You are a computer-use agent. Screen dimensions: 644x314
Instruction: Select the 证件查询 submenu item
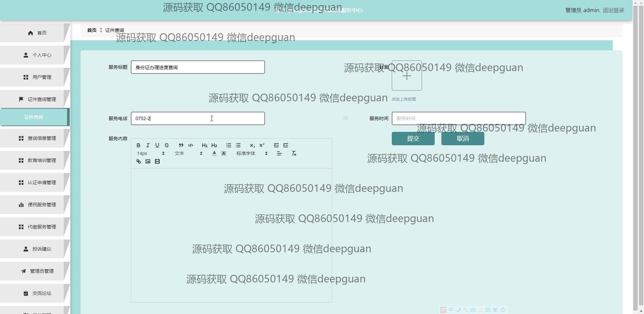point(35,117)
